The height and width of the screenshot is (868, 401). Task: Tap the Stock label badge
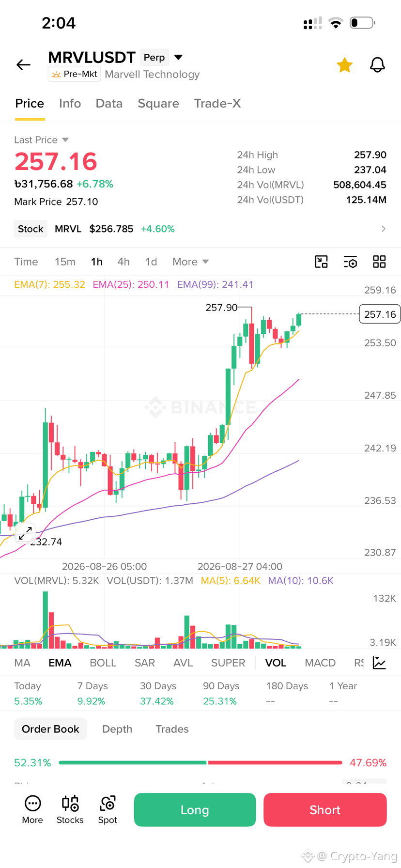31,229
